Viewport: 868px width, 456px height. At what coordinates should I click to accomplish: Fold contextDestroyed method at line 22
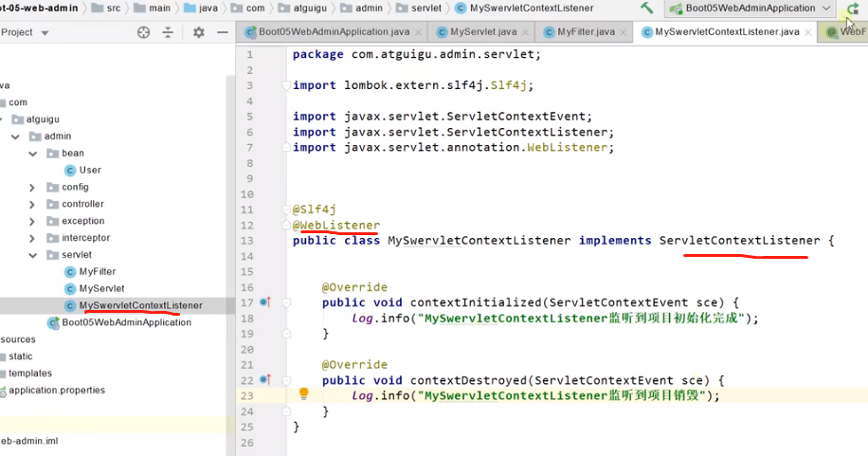click(286, 380)
